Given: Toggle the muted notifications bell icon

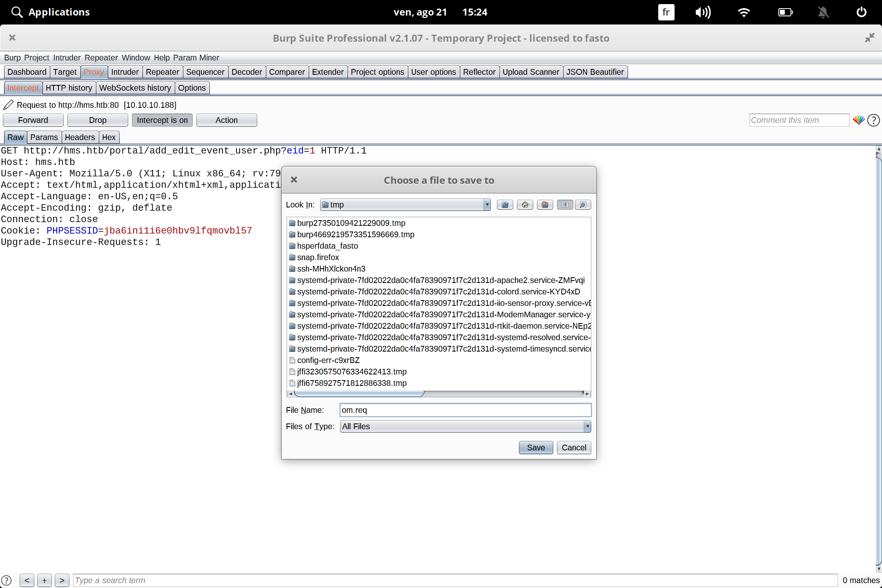Looking at the screenshot, I should [x=823, y=12].
